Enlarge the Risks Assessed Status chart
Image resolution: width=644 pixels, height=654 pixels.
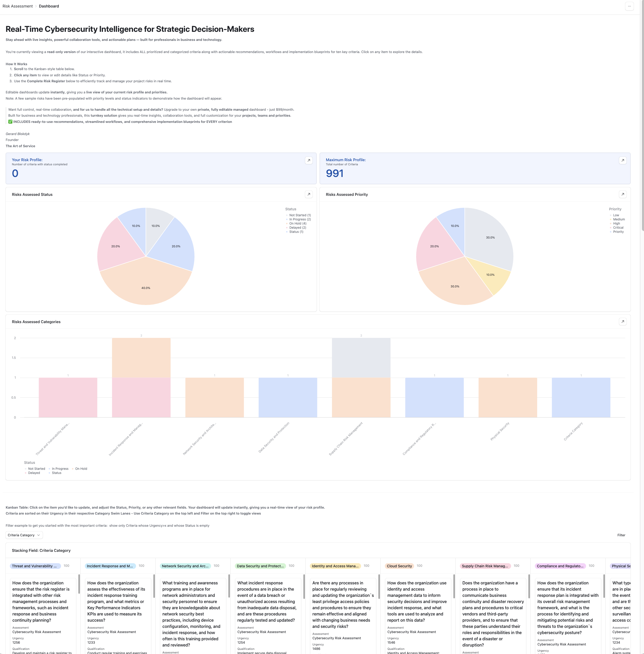pyautogui.click(x=309, y=194)
